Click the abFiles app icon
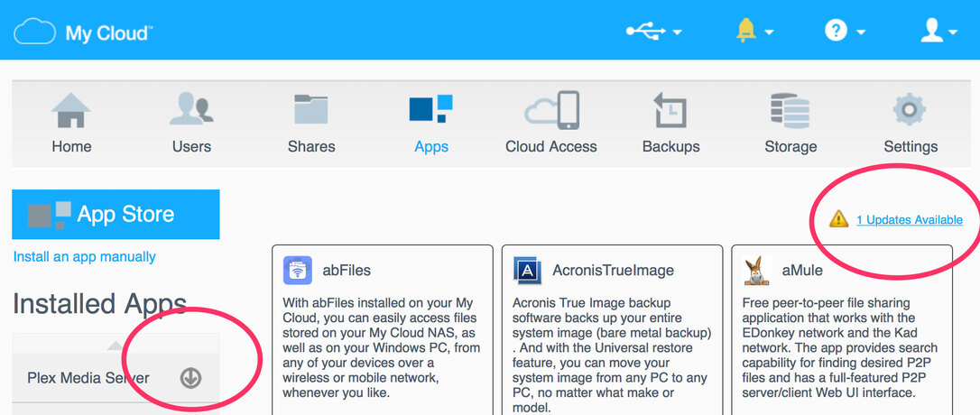This screenshot has width=980, height=415. [x=298, y=270]
